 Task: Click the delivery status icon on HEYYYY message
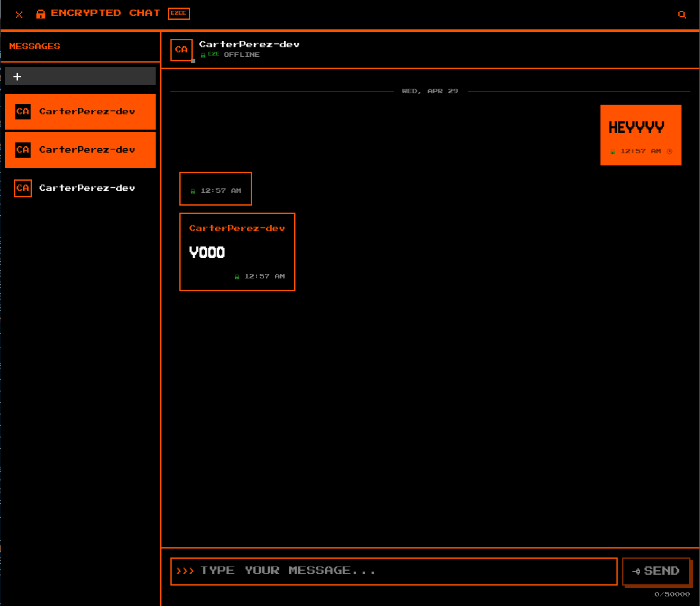pyautogui.click(x=669, y=151)
